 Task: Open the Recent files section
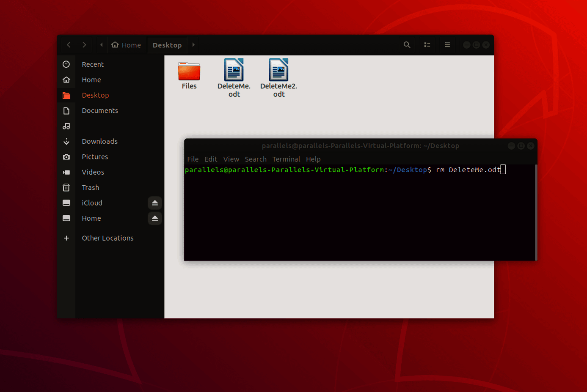(93, 64)
